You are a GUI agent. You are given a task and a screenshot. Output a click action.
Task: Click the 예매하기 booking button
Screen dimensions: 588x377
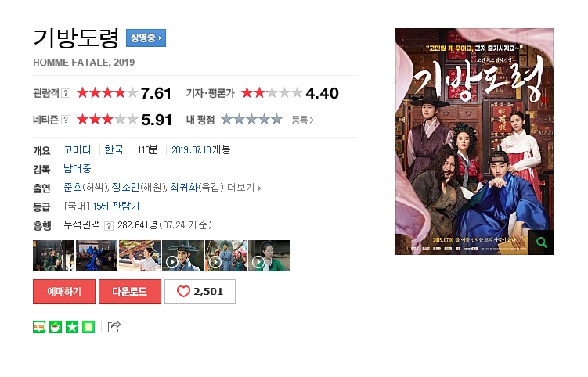[x=64, y=292]
